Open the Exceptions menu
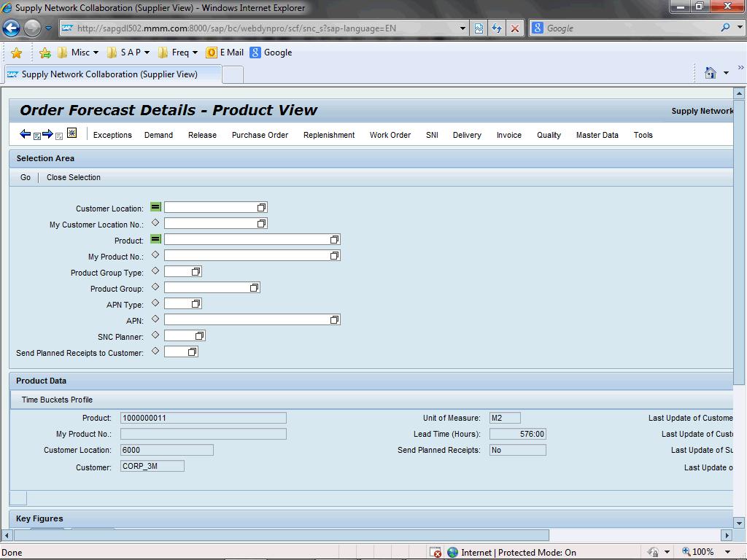Image resolution: width=747 pixels, height=560 pixels. [112, 135]
